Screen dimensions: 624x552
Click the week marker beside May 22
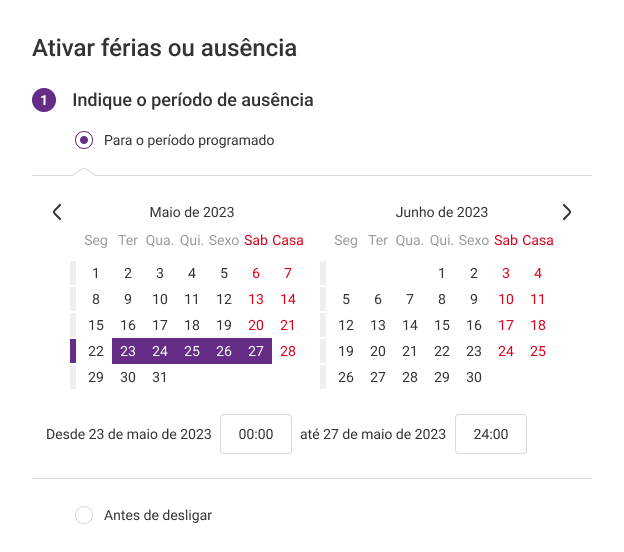(73, 351)
